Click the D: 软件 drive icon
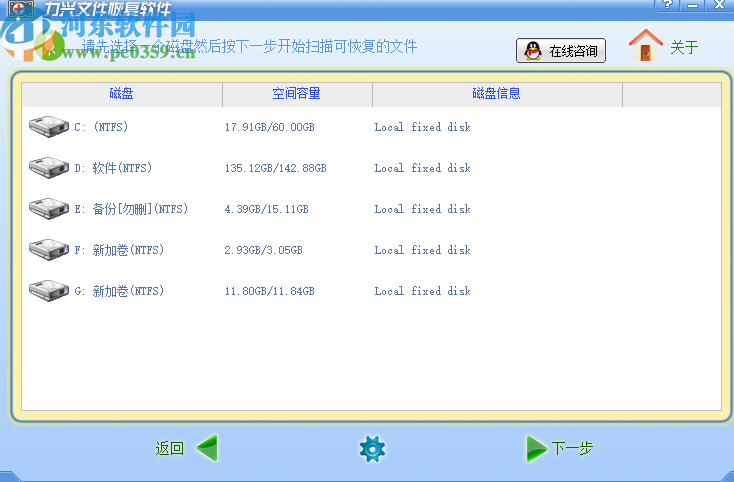Screen dimensions: 734x482 [x=49, y=168]
